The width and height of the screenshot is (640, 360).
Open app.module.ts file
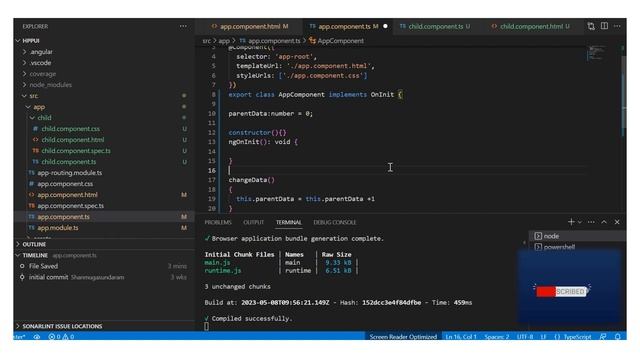[58, 228]
